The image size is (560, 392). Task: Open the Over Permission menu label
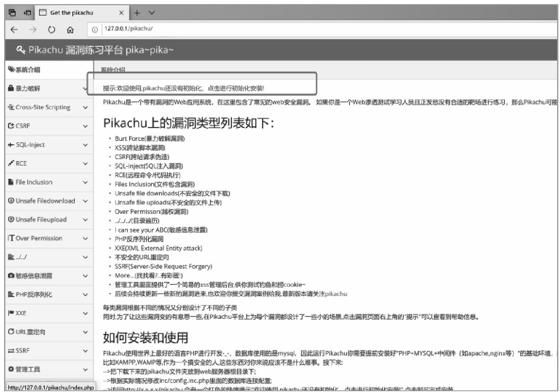(39, 238)
